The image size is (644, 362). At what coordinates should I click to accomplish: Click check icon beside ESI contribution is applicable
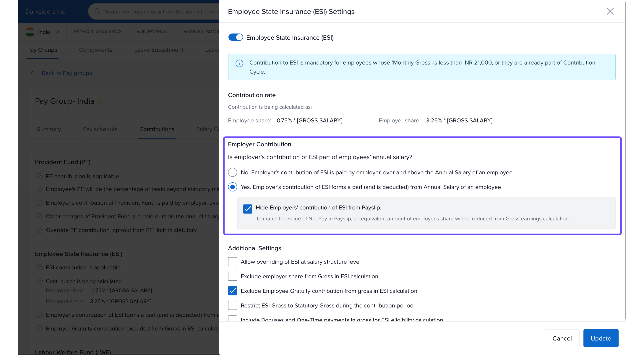[x=39, y=267]
